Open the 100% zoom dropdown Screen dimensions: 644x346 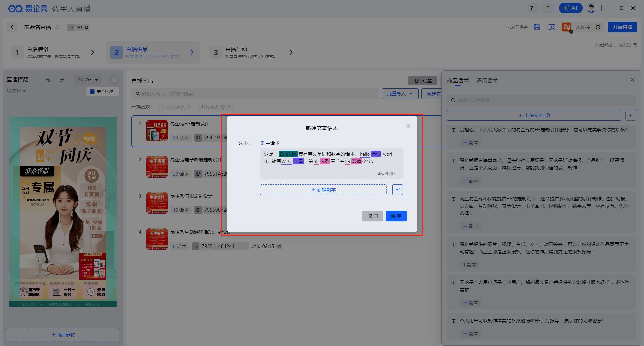point(88,80)
